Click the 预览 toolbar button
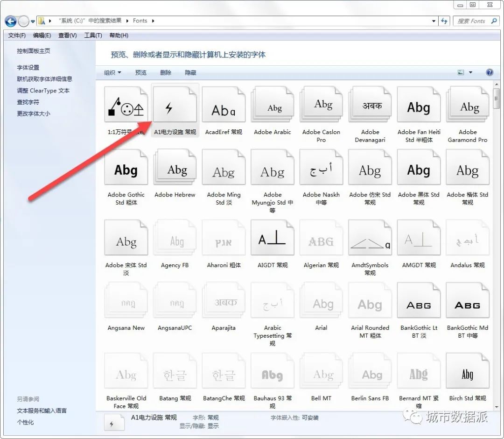This screenshot has width=504, height=439. point(141,73)
